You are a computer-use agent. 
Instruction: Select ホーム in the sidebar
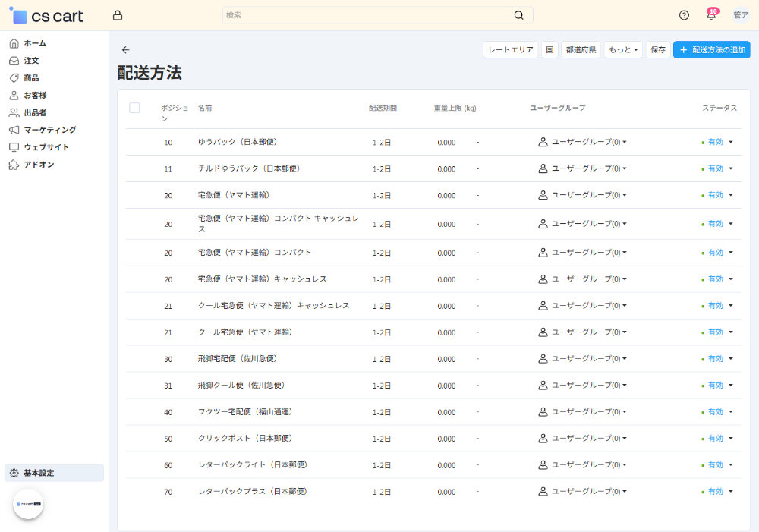(x=14, y=42)
